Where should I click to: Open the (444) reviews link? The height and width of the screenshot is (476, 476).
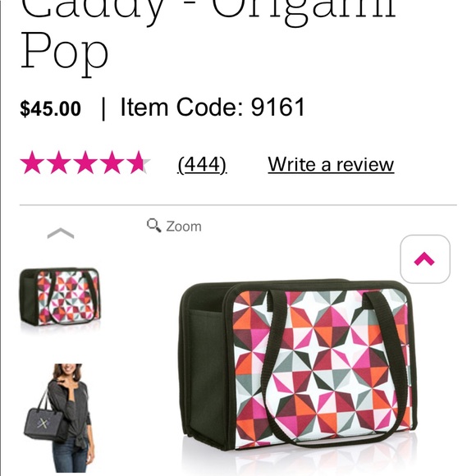point(202,164)
